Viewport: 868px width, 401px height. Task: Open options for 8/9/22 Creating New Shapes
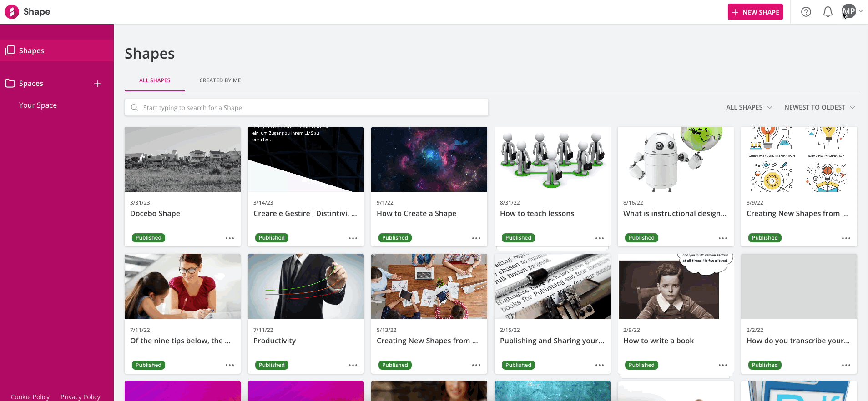[846, 238]
